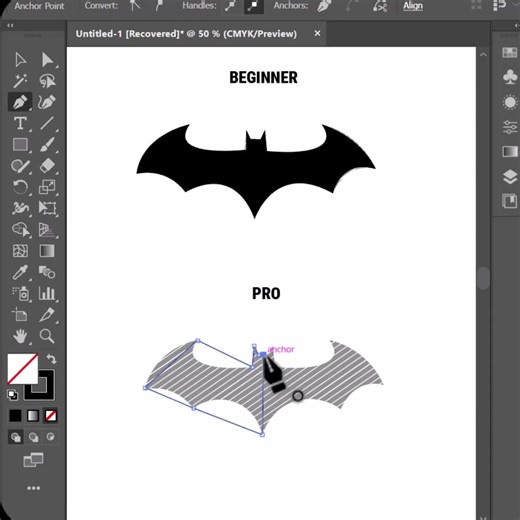Viewport: 520px width, 520px height.
Task: Click the Fill color swatch
Action: pyautogui.click(x=22, y=369)
